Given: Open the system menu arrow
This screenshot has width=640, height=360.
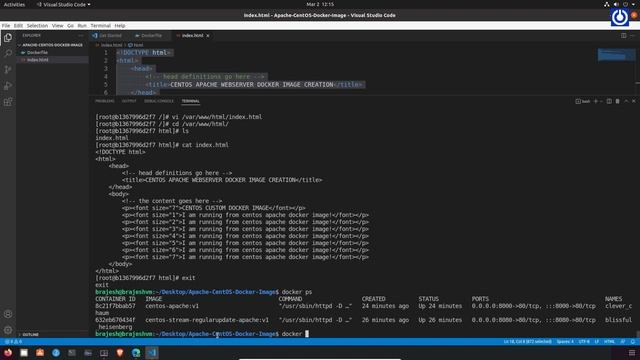Looking at the screenshot, I should pyautogui.click(x=633, y=4).
